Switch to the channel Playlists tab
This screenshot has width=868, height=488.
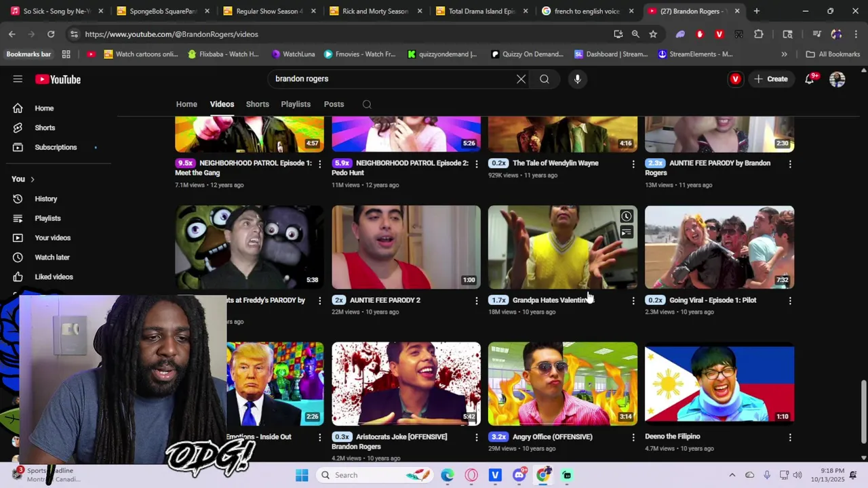tap(296, 104)
